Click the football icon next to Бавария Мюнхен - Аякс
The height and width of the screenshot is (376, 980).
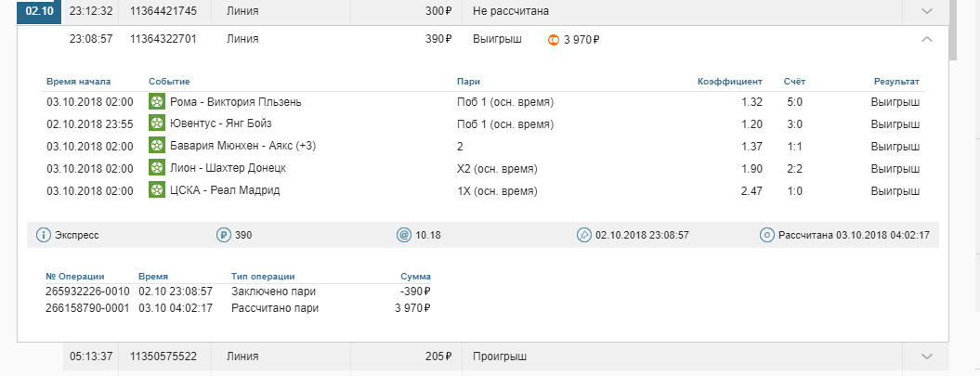pos(157,146)
